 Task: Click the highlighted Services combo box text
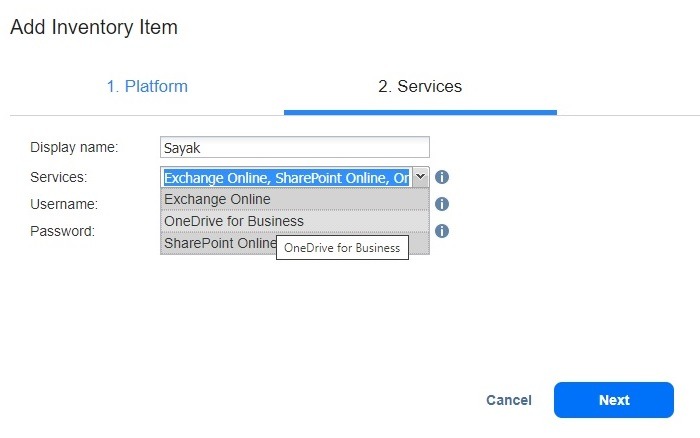(x=287, y=178)
